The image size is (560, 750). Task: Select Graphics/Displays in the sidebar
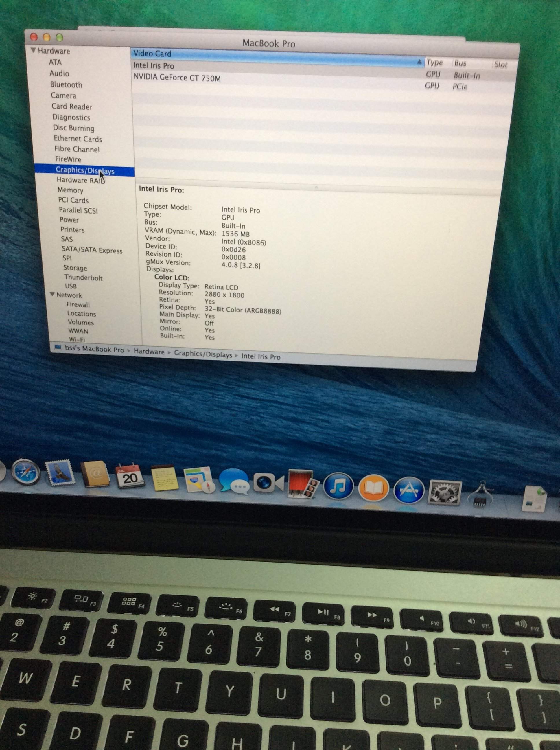85,170
